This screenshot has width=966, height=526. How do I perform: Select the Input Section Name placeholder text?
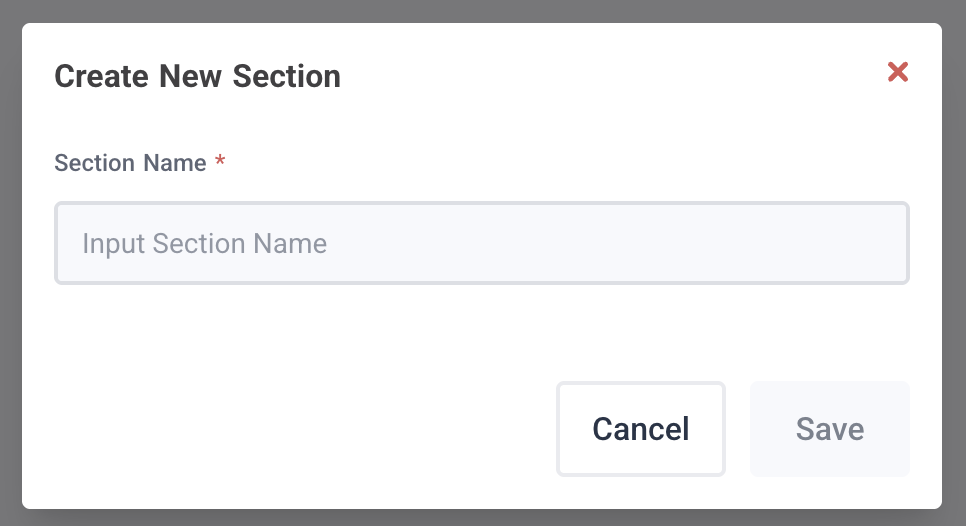[x=204, y=243]
